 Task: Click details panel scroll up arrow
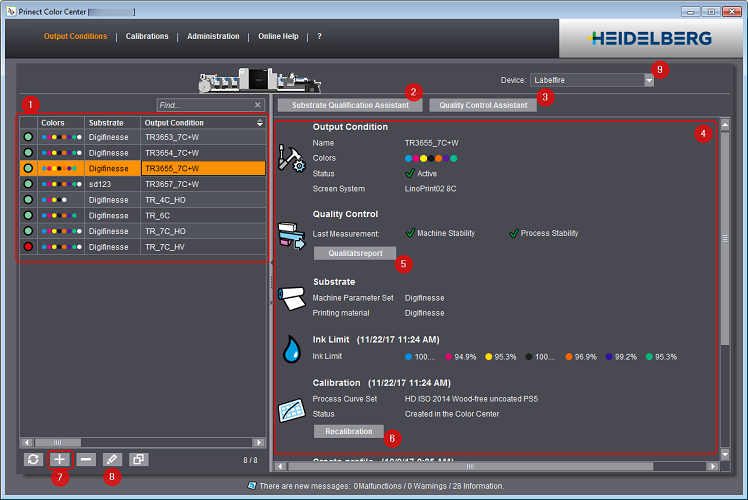click(725, 125)
